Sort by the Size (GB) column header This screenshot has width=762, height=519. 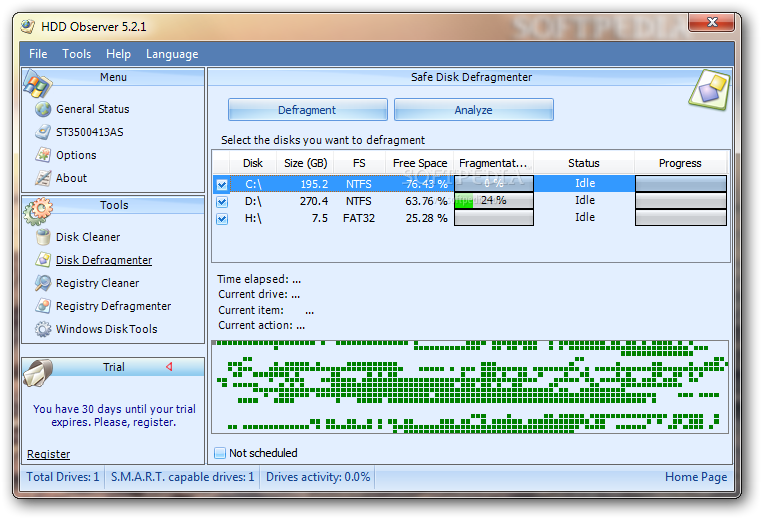306,163
